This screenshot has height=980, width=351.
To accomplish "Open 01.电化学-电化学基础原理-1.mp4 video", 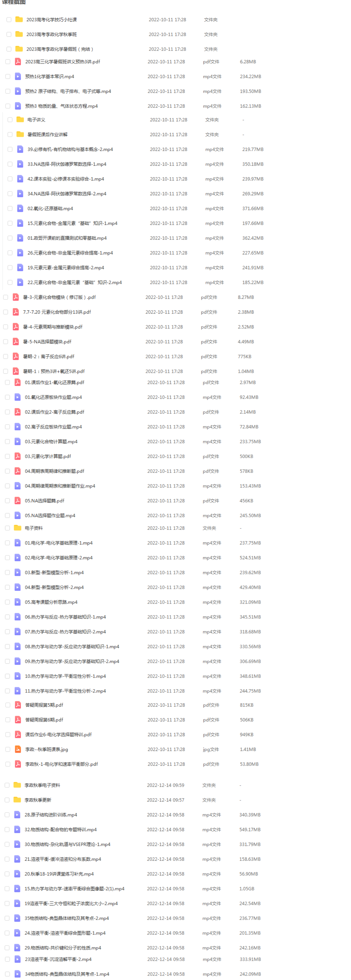I will coord(59,543).
